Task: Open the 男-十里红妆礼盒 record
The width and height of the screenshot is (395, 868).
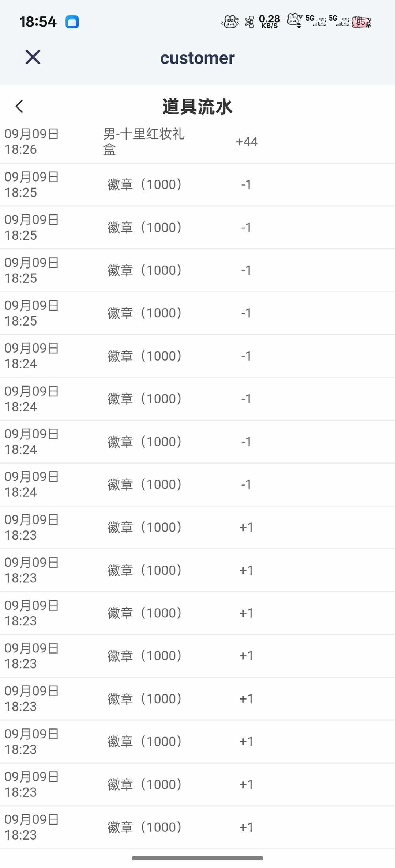Action: pos(144,142)
